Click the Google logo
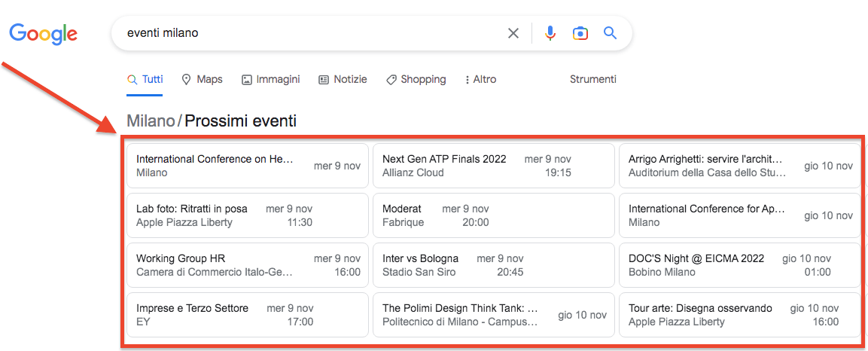Screen dimensions: 868x351 tap(43, 33)
